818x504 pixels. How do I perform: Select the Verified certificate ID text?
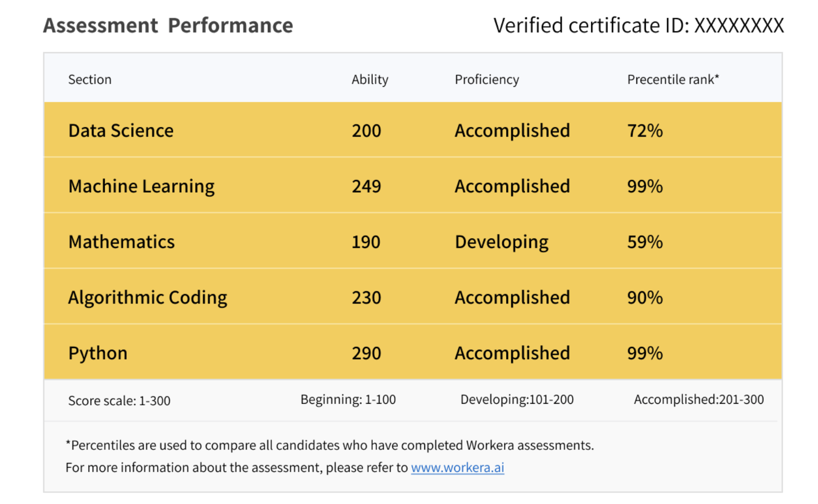click(x=638, y=25)
